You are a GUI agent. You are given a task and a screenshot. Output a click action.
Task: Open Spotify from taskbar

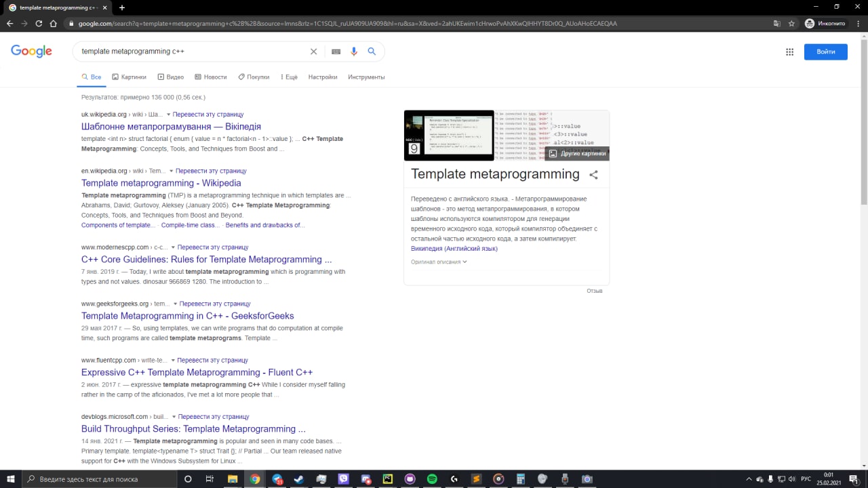[432, 479]
